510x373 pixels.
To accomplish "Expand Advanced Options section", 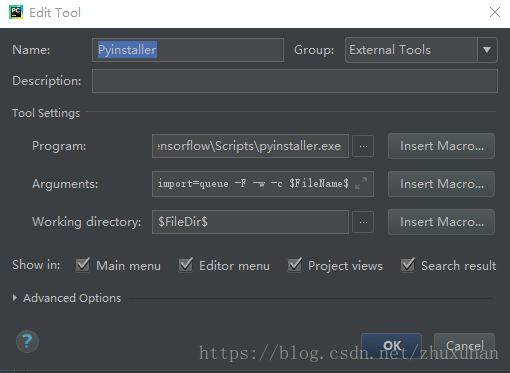I will 15,298.
